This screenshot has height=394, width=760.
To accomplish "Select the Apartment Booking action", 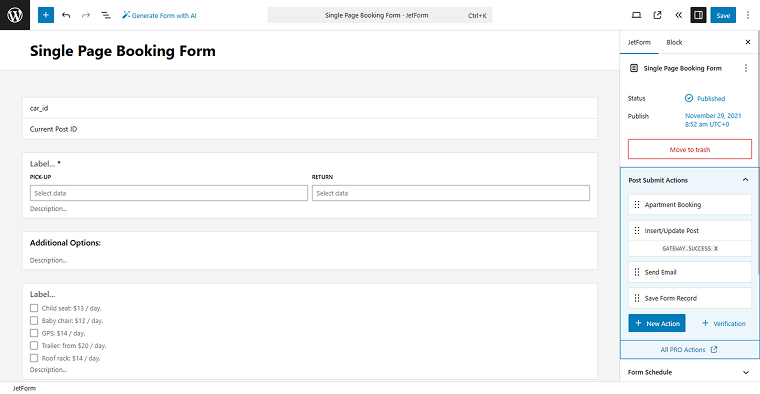I will point(690,205).
